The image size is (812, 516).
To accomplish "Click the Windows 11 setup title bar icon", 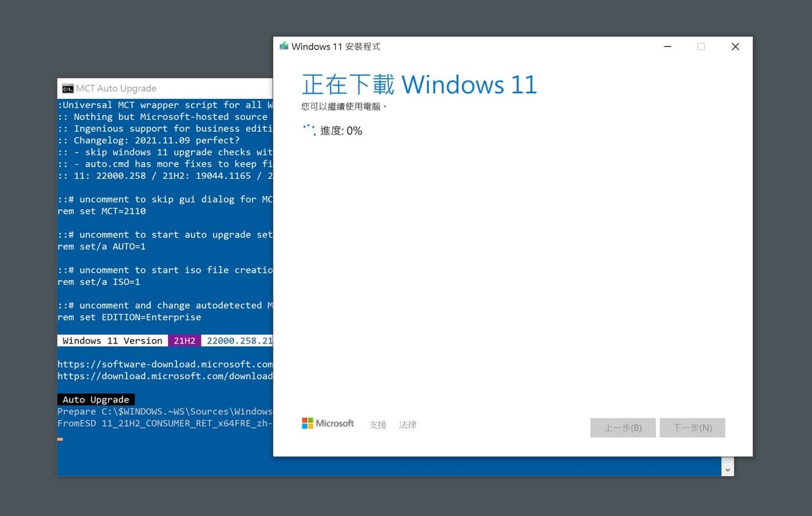I will point(284,46).
